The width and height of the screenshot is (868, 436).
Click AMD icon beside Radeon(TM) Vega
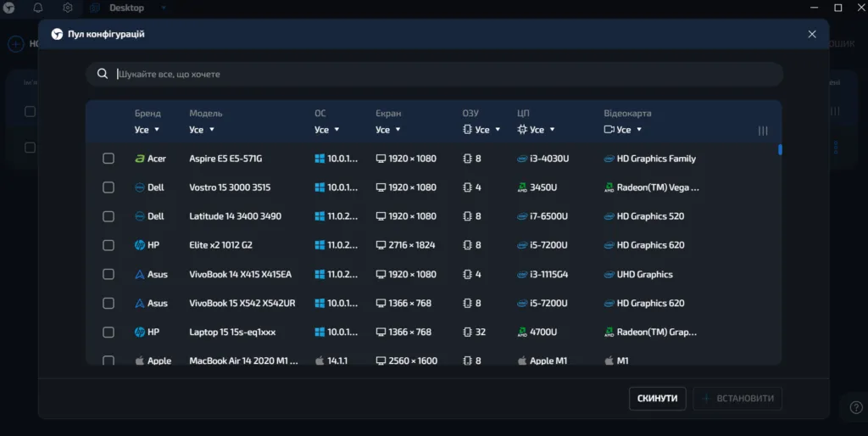pos(609,187)
